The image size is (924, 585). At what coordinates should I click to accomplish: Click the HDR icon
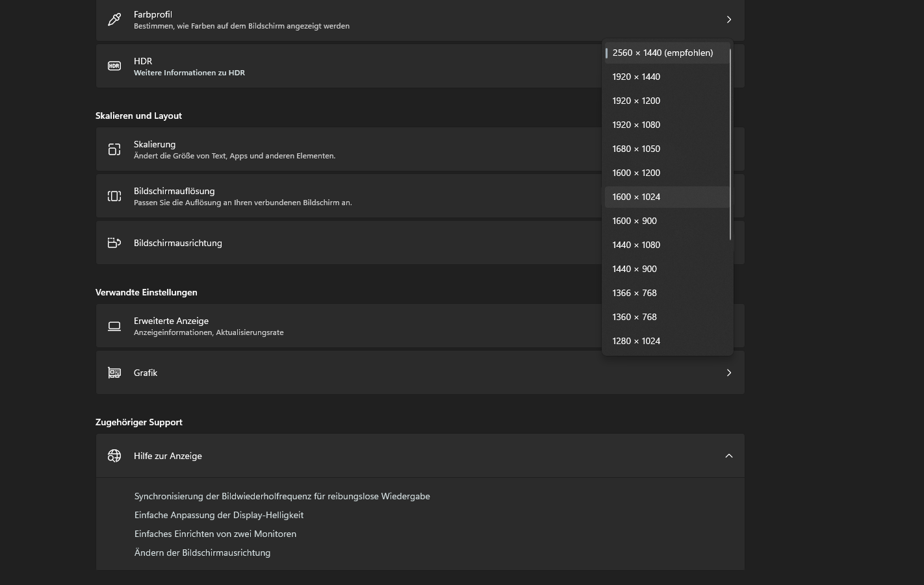(114, 66)
